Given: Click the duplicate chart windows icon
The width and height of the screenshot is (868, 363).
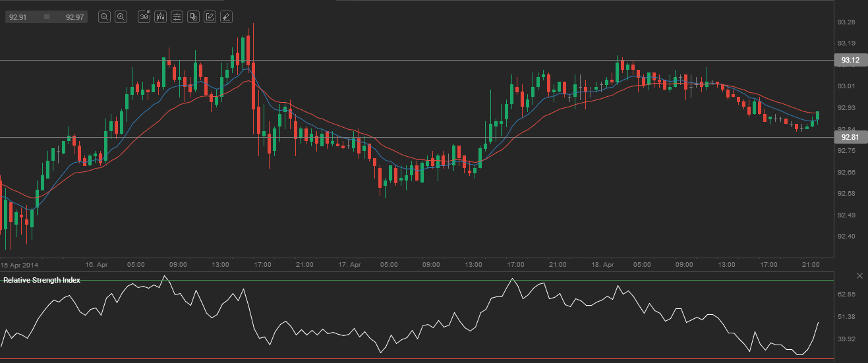Looking at the screenshot, I should 193,17.
